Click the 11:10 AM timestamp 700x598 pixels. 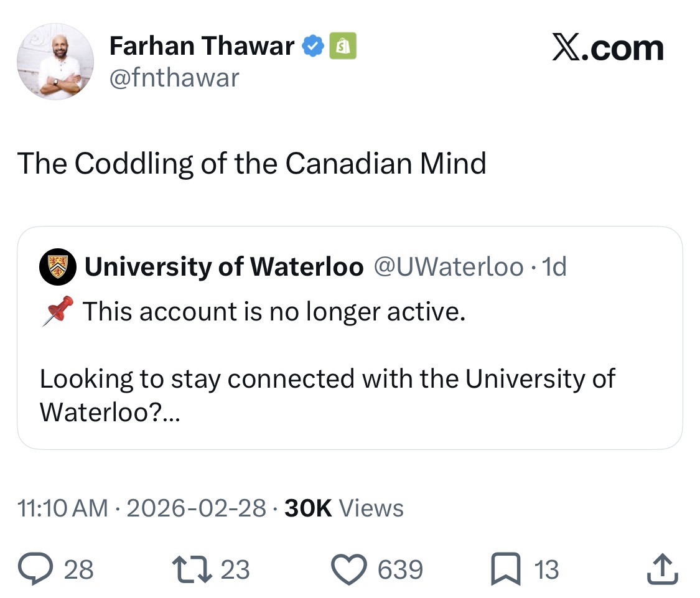62,508
